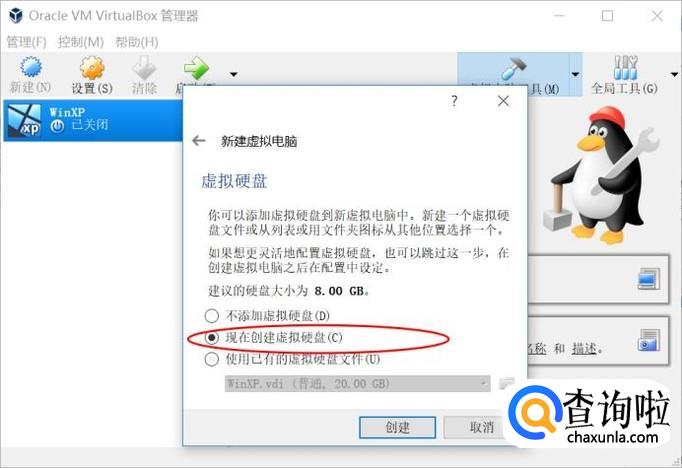
Task: Open the WinXP.vdi disk combo box
Action: pos(358,384)
